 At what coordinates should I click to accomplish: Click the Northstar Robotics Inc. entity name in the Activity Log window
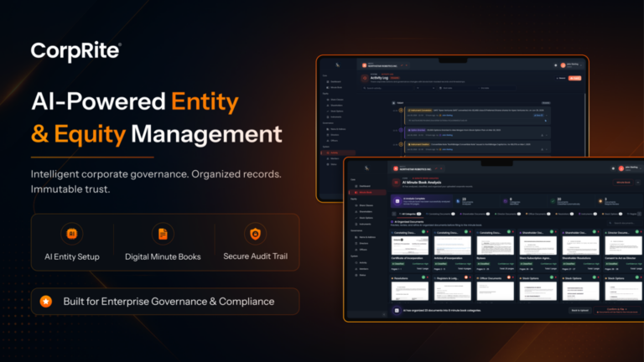pyautogui.click(x=382, y=66)
